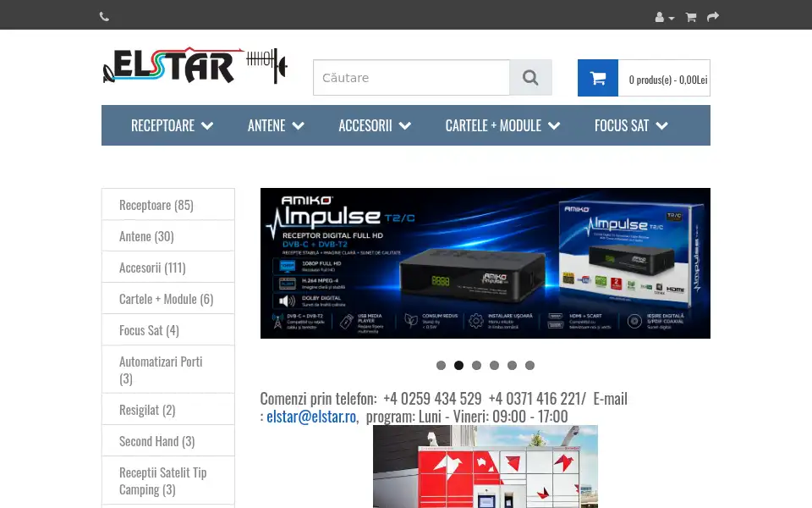The width and height of the screenshot is (812, 508).
Task: Expand the ANTENE menu chevron
Action: coord(299,125)
